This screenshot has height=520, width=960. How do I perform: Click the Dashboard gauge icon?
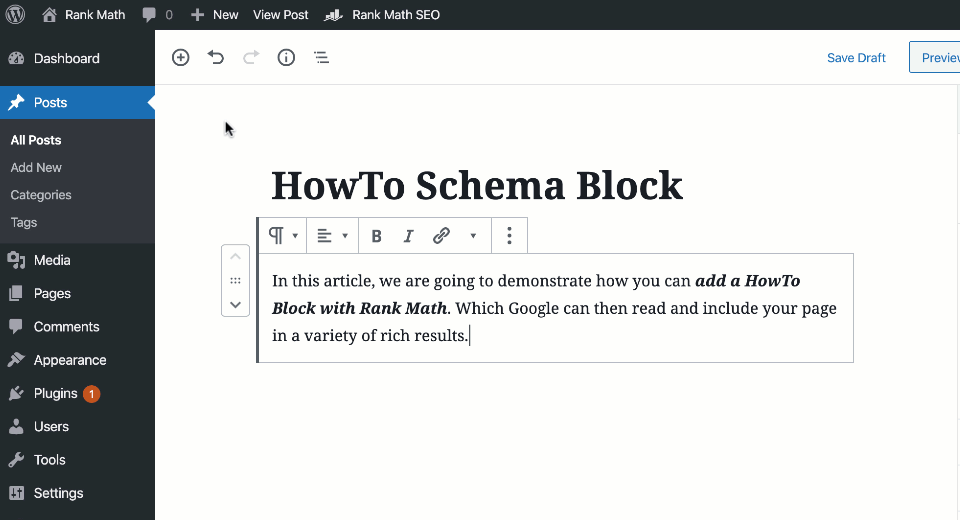pyautogui.click(x=17, y=58)
